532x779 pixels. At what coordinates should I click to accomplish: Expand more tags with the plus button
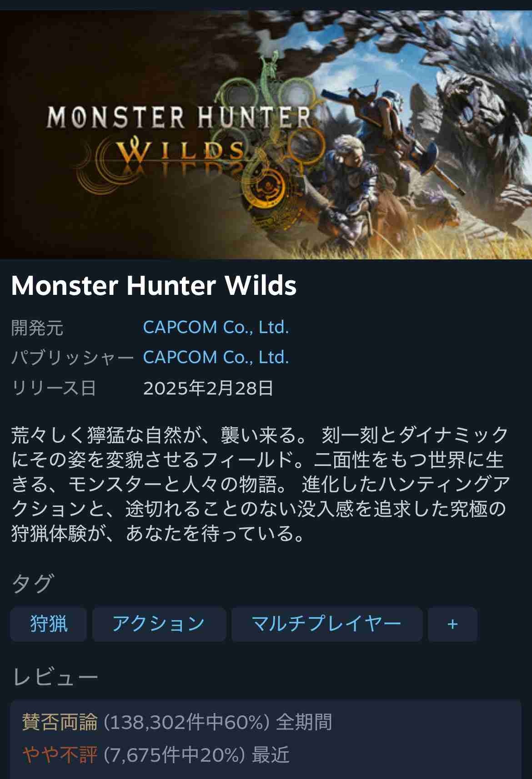(452, 624)
